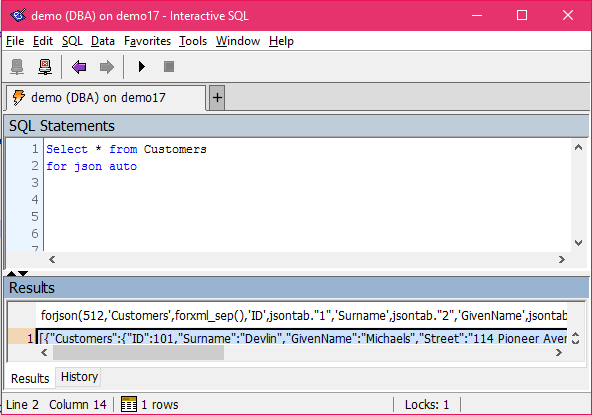The height and width of the screenshot is (415, 592).
Task: Collapse pane with the up triangle splitter arrow
Action: pos(12,273)
